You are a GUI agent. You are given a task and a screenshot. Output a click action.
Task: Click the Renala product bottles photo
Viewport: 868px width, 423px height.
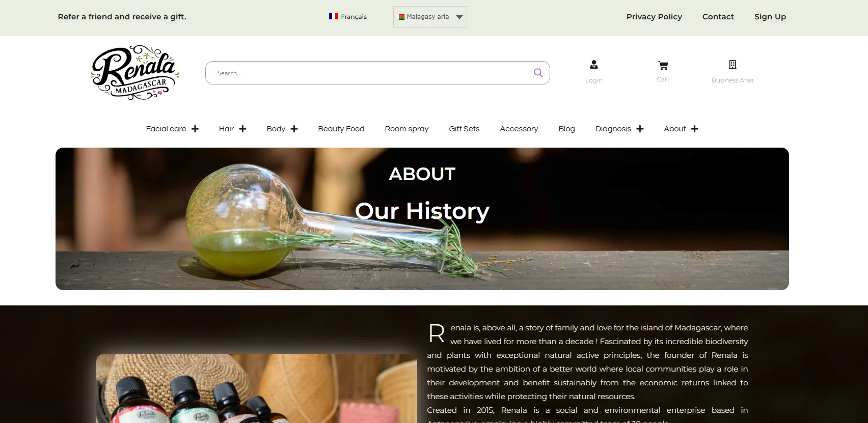coord(257,388)
